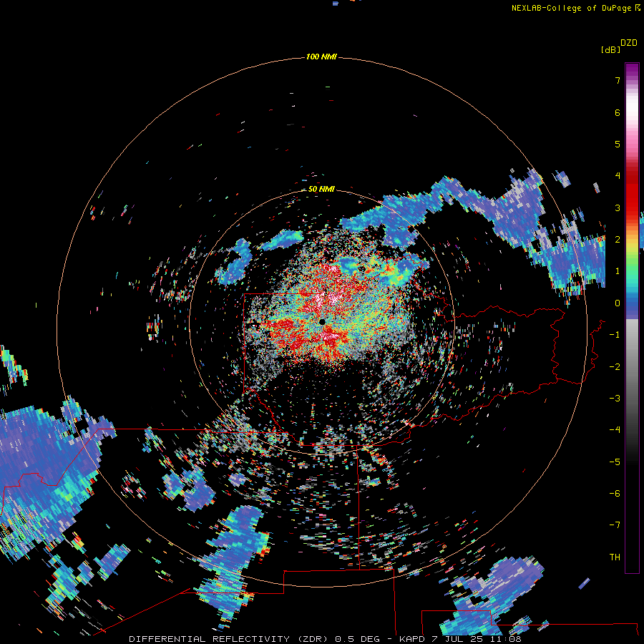Click the radar site black dot
This screenshot has height=644, width=644.
(x=323, y=322)
